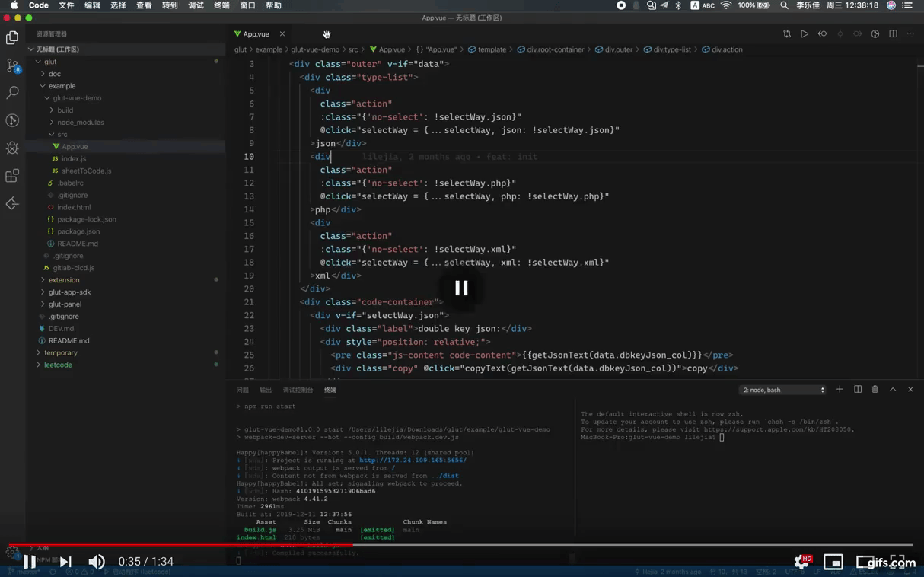924x577 pixels.
Task: Open the editor More Actions ellipsis
Action: click(x=910, y=34)
